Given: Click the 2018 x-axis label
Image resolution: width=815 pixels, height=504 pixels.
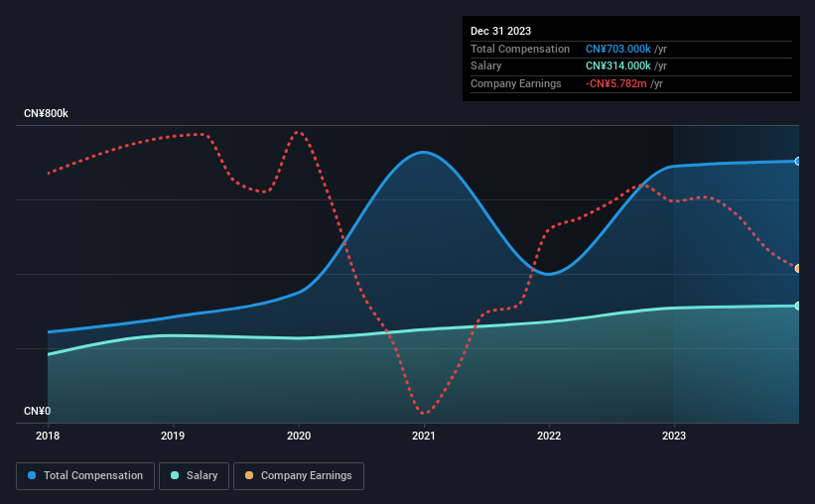Looking at the screenshot, I should point(48,436).
